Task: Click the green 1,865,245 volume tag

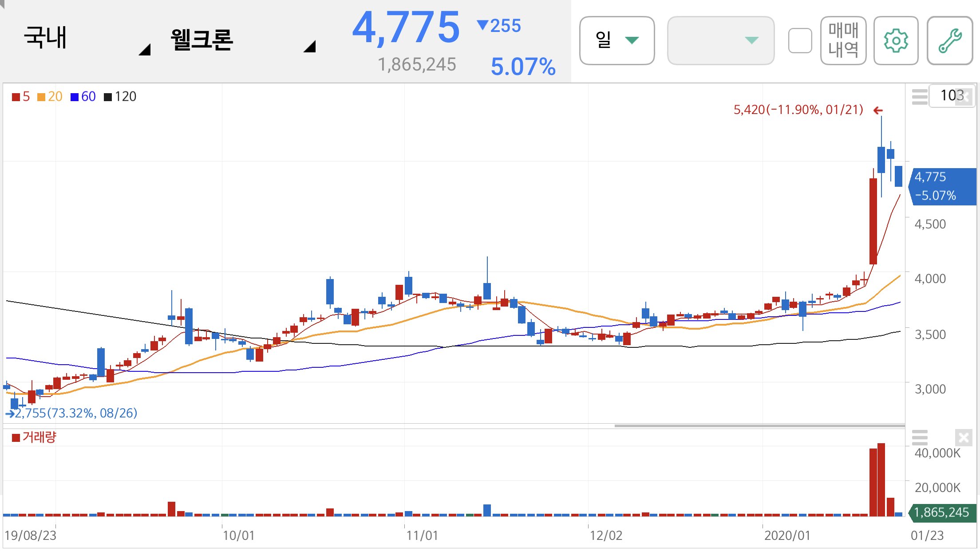Action: 943,513
